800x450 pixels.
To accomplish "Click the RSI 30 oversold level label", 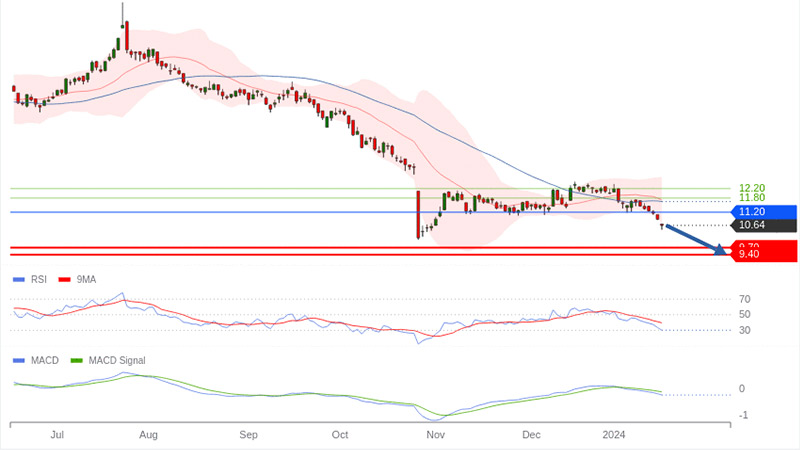I will tap(744, 330).
